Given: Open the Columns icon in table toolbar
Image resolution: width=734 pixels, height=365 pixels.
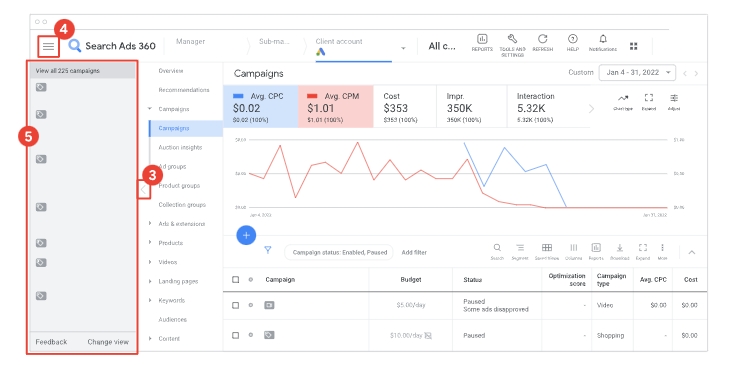Looking at the screenshot, I should click(x=573, y=248).
